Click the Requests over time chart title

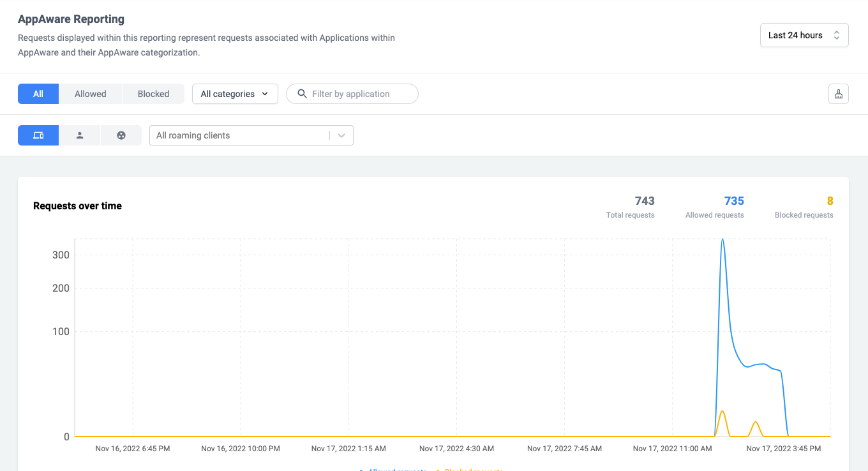tap(77, 206)
